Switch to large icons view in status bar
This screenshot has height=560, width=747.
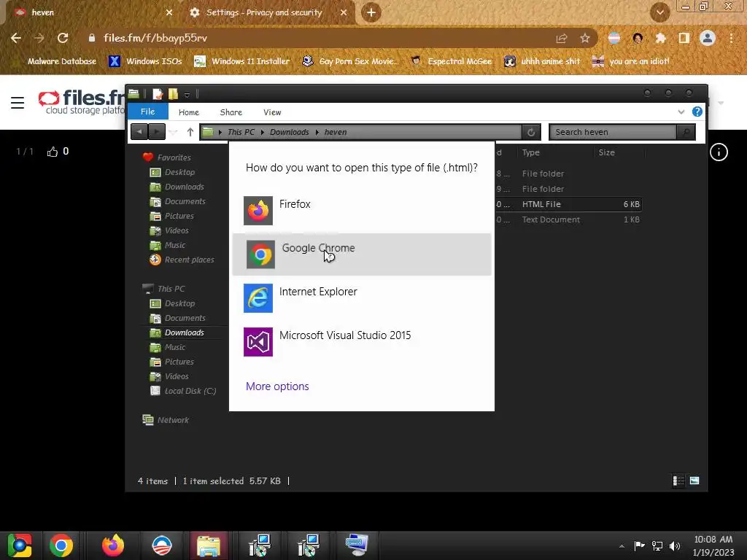point(694,481)
